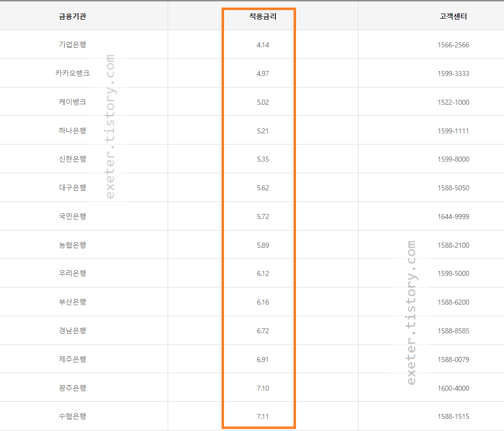Select the 카카오뱅크 row name

point(73,74)
